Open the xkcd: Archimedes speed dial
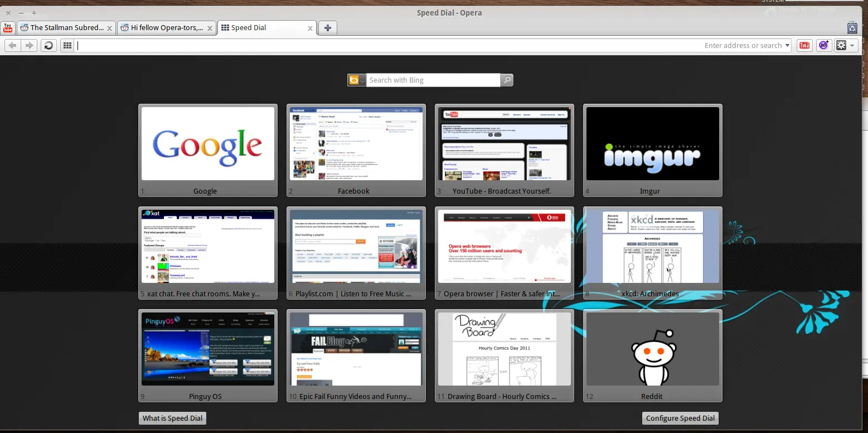The width and height of the screenshot is (868, 433). click(x=653, y=253)
